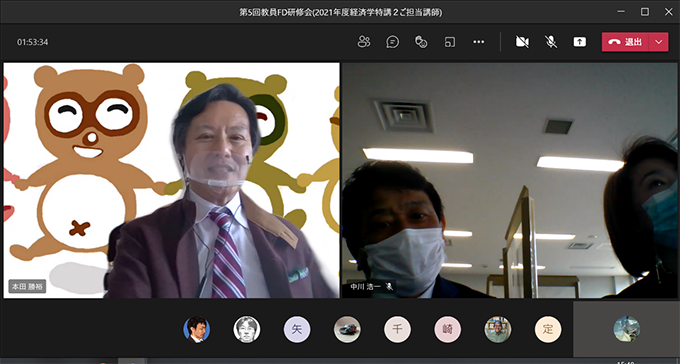Open reactions and raise hand
680x364 pixels.
coord(421,42)
